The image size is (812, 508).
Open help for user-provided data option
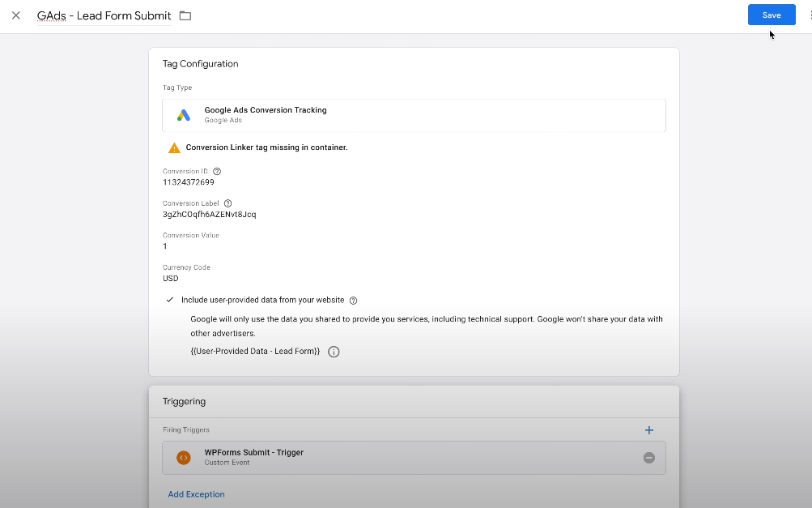[x=353, y=301]
